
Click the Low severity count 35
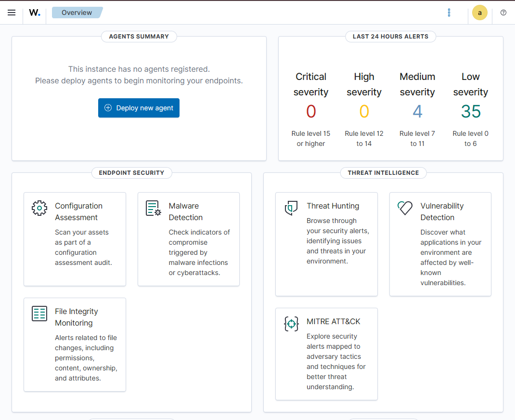click(x=470, y=111)
